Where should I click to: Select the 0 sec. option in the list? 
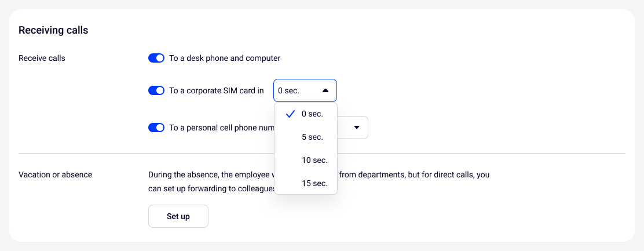click(x=312, y=114)
